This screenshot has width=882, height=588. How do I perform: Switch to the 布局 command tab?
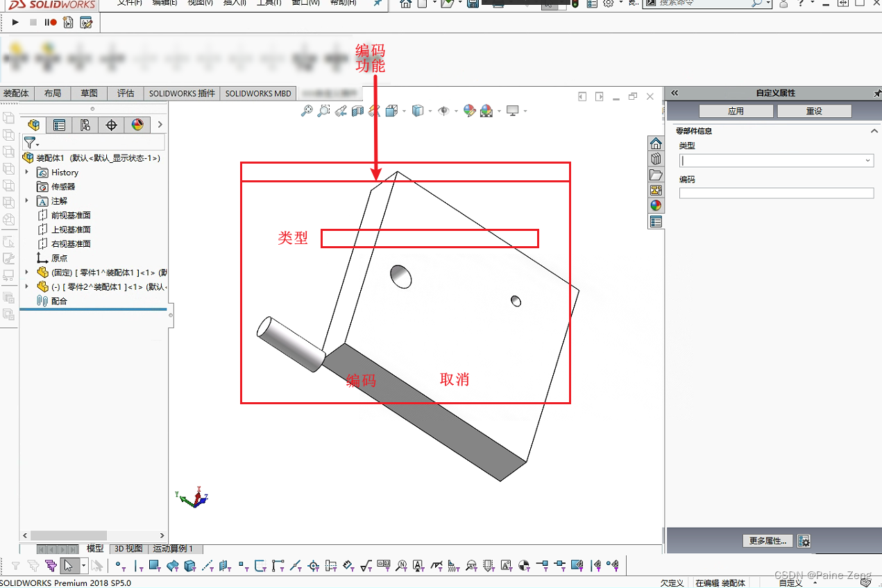coord(52,94)
